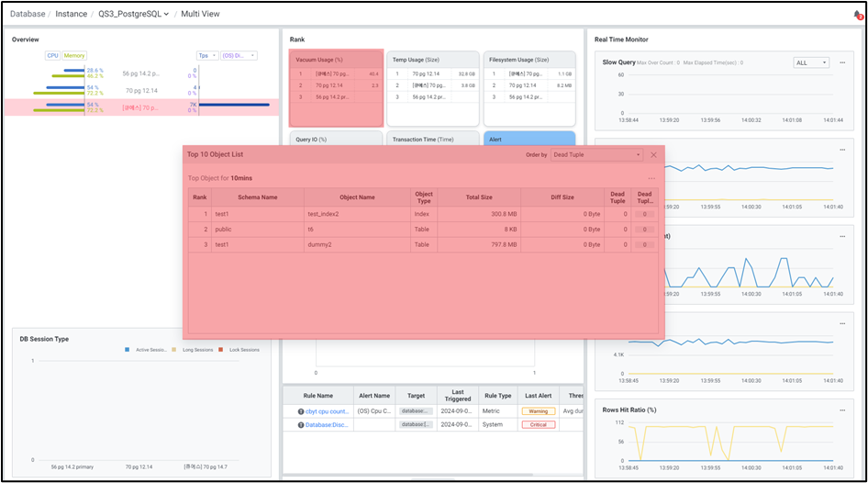Click info icon beside Database:Disc rule
This screenshot has height=483, width=868.
pos(300,424)
